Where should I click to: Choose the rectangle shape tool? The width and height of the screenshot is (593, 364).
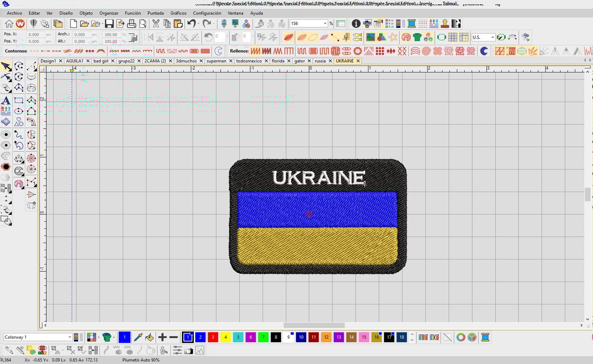coord(19,100)
